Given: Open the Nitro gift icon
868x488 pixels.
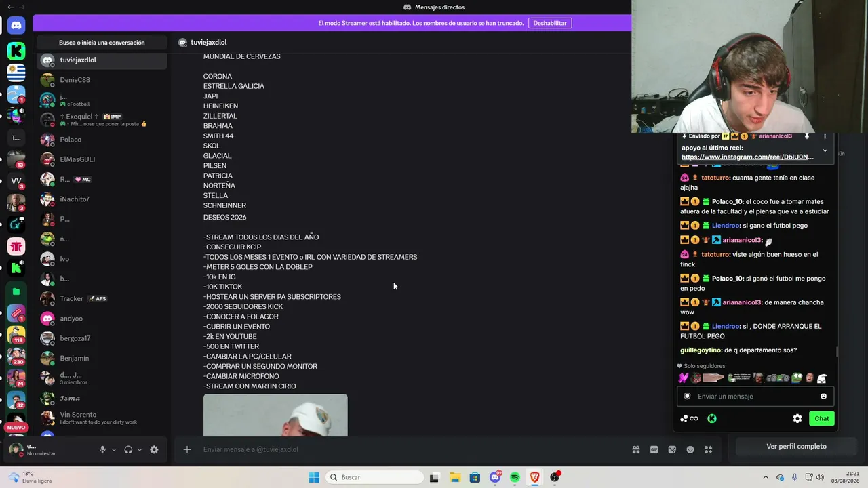Looking at the screenshot, I should coord(636,449).
